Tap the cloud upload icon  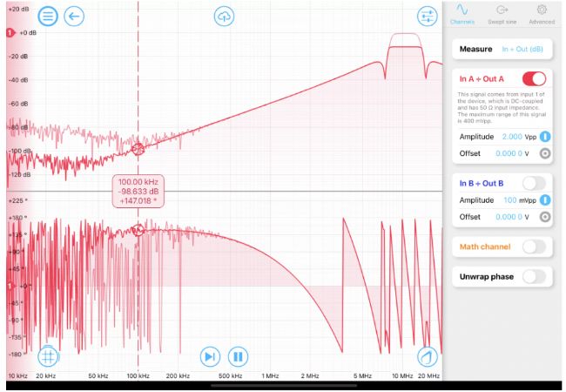225,16
